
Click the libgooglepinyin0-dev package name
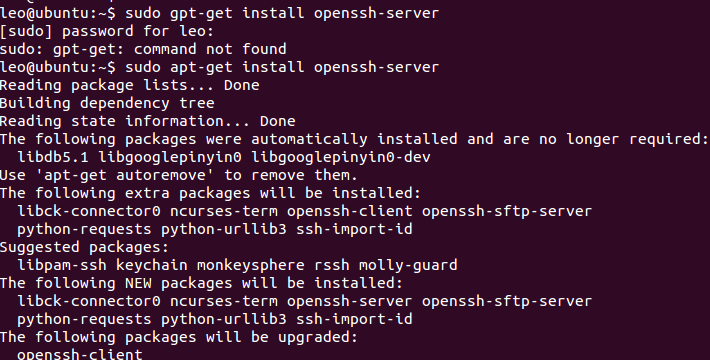click(x=341, y=157)
